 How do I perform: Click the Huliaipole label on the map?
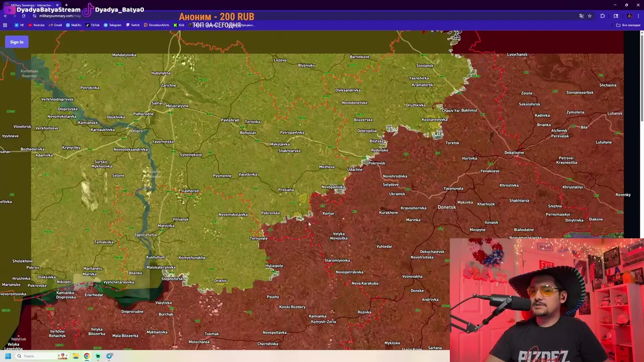click(x=274, y=265)
